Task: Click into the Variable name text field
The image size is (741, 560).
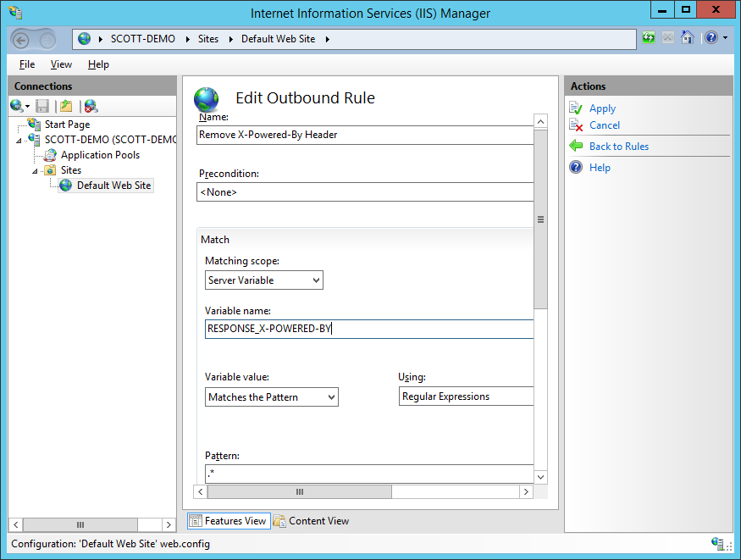Action: point(369,330)
